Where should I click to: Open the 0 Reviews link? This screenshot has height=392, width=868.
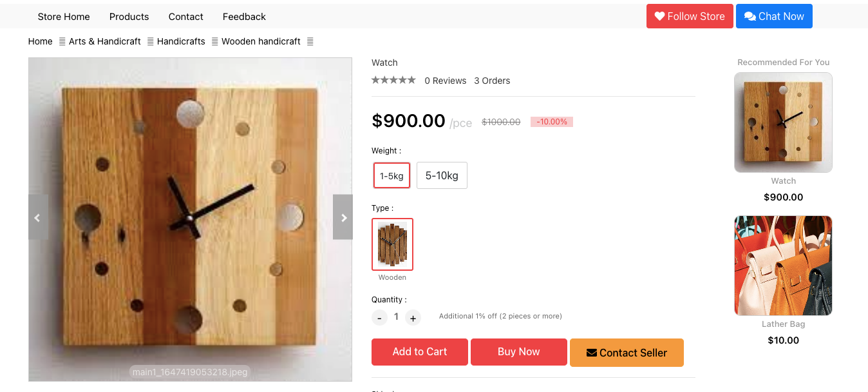(x=445, y=80)
